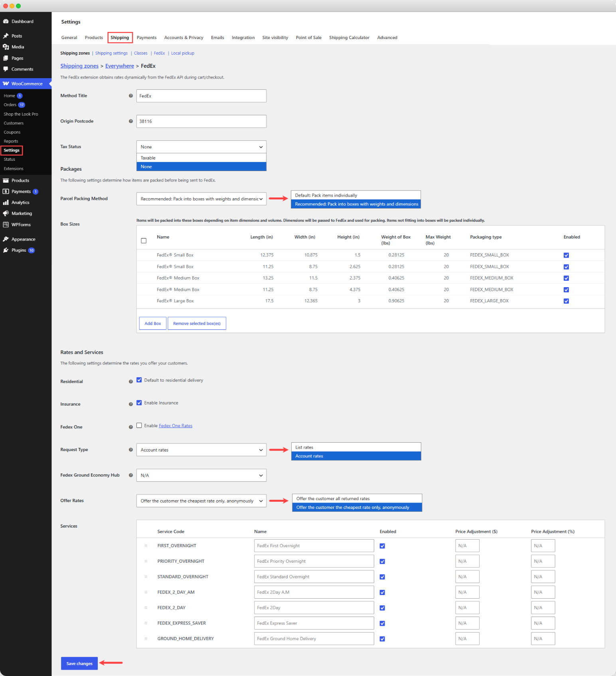The height and width of the screenshot is (676, 616).
Task: Open the Tax Status dropdown
Action: [201, 147]
